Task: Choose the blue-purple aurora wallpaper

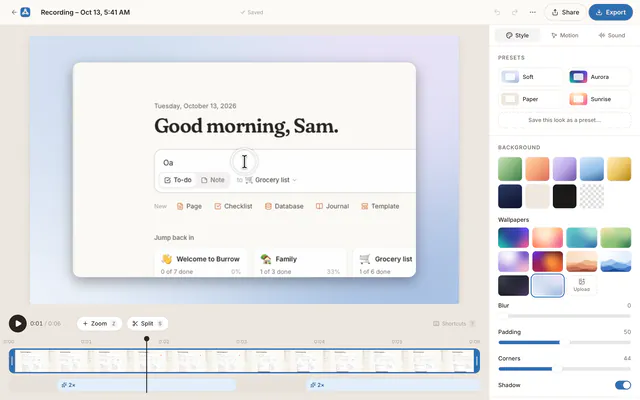Action: tap(513, 238)
